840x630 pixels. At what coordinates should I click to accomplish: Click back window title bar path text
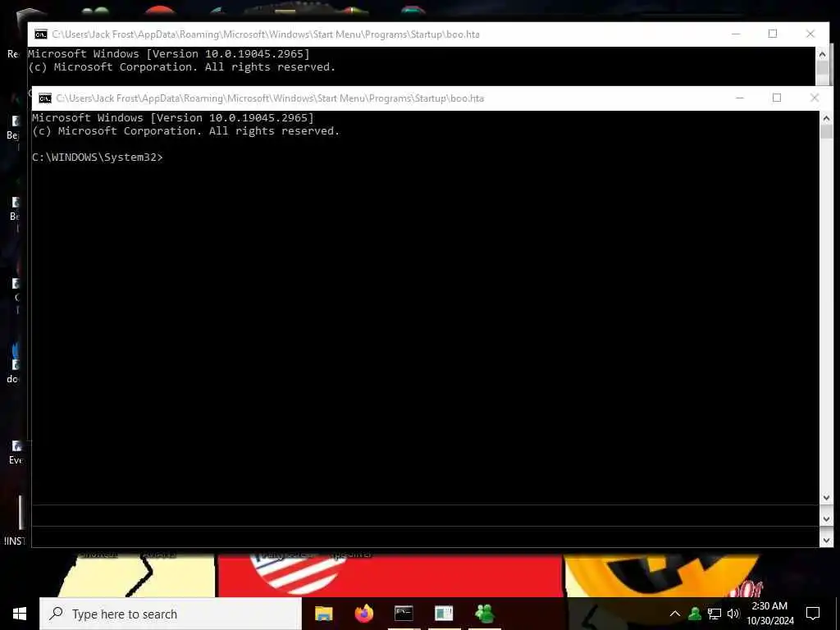click(x=266, y=34)
